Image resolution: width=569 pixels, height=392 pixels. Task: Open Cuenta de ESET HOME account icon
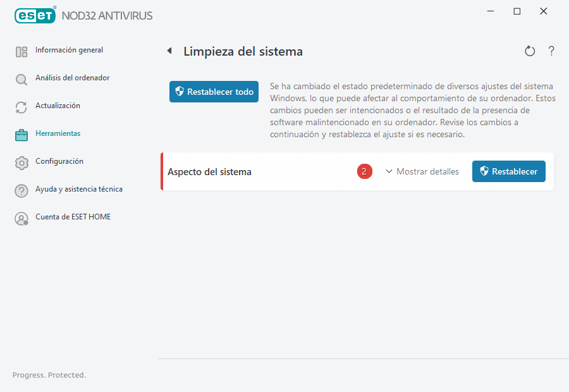pos(21,217)
